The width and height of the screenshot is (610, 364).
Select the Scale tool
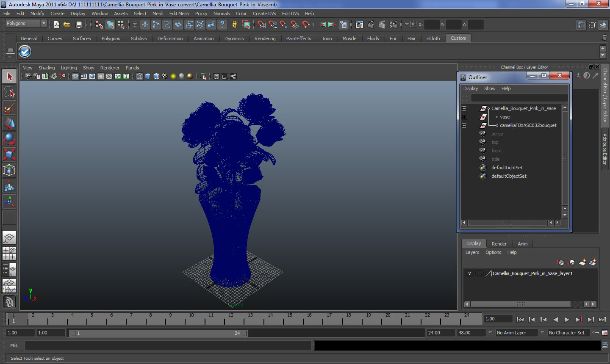coord(9,154)
